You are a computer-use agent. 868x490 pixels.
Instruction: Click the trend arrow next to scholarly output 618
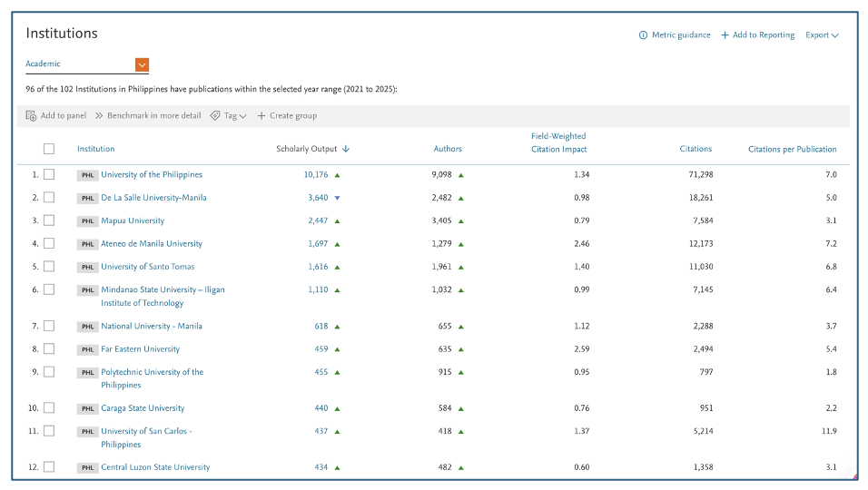[x=337, y=327]
